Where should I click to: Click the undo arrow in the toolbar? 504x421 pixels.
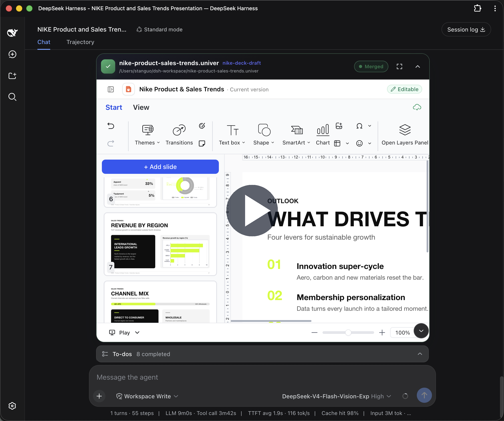pos(111,126)
